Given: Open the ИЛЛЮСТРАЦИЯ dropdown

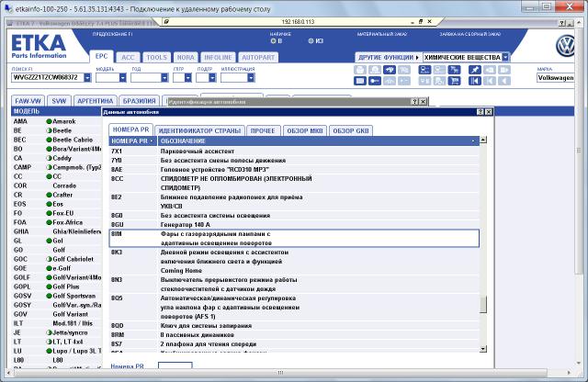Looking at the screenshot, I should [251, 78].
